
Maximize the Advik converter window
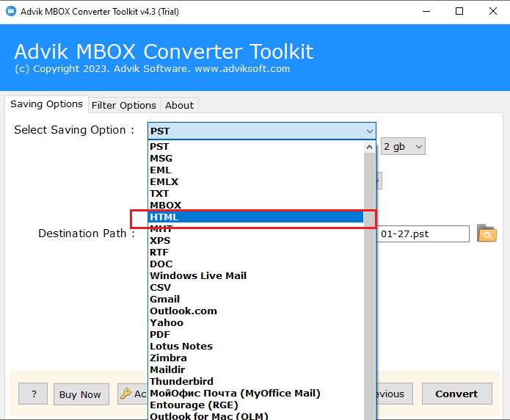[459, 12]
